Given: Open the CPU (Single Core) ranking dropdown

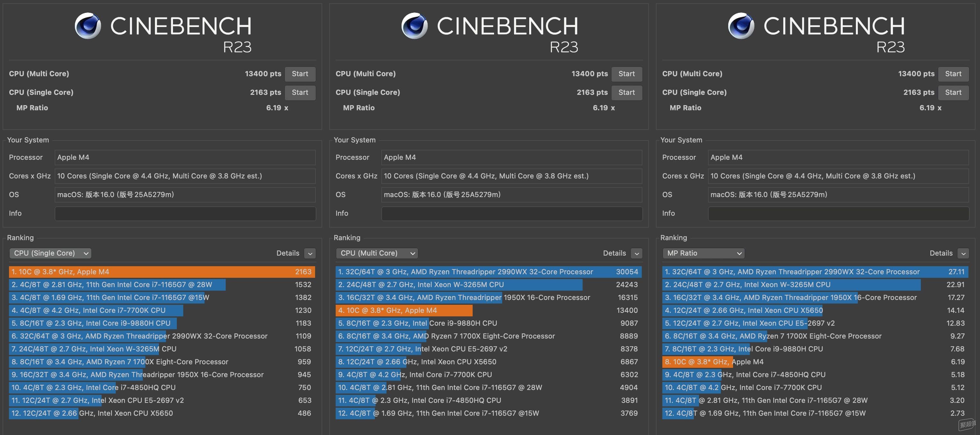Looking at the screenshot, I should pos(50,253).
